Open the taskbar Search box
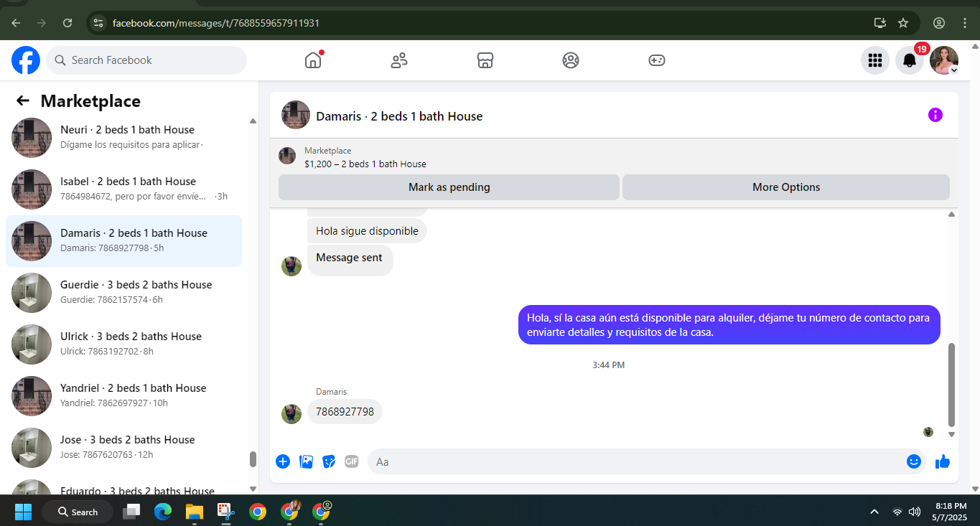 (x=78, y=512)
